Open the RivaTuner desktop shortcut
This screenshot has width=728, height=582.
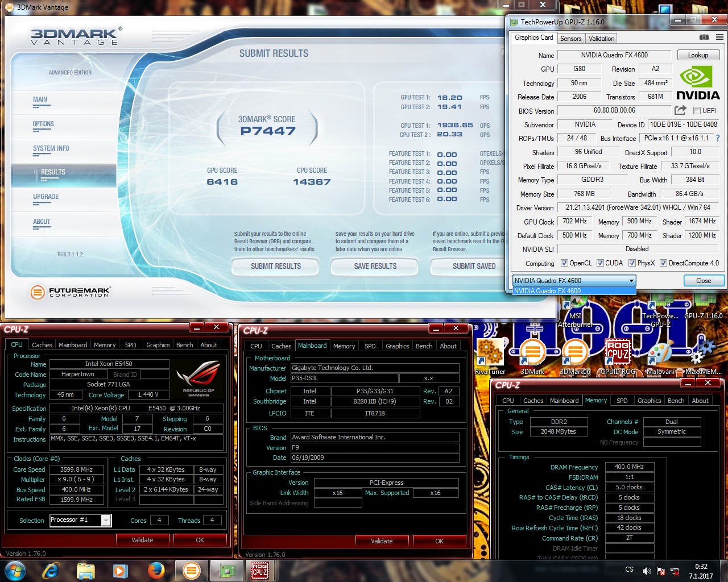click(x=490, y=356)
